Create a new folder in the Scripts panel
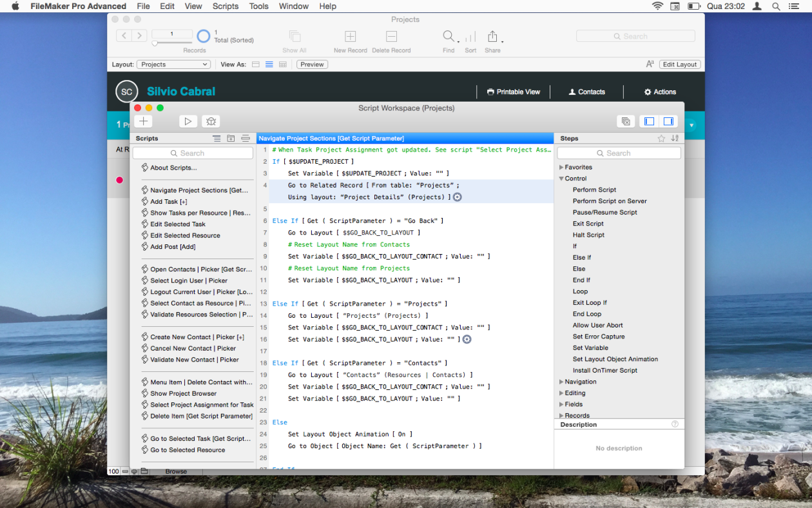Viewport: 812px width, 508px height. click(231, 138)
